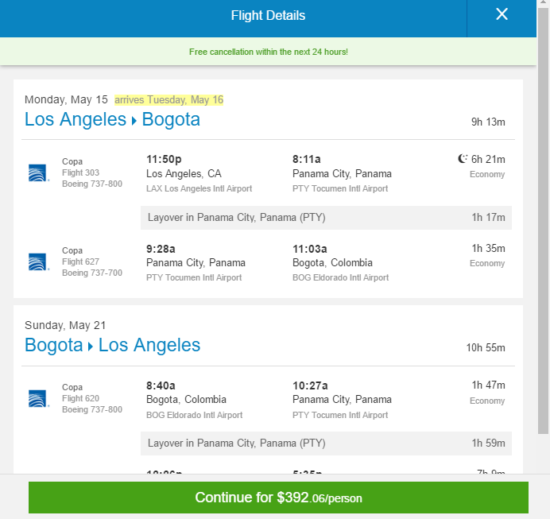Click the first Panama City layover row
550x519 pixels.
pos(326,217)
